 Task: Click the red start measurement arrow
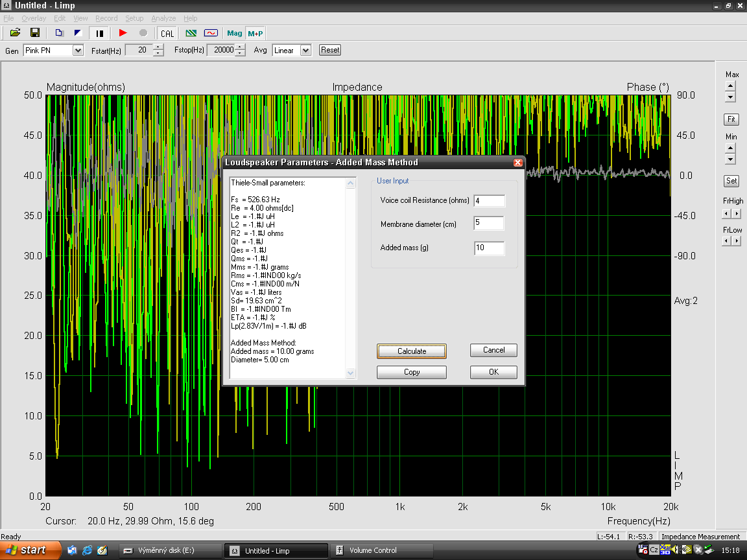pos(123,33)
